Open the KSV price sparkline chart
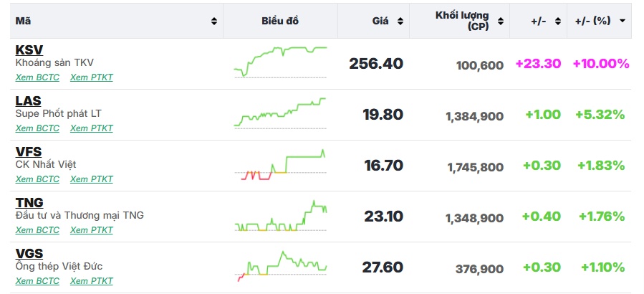This screenshot has width=644, height=294. pos(280,62)
